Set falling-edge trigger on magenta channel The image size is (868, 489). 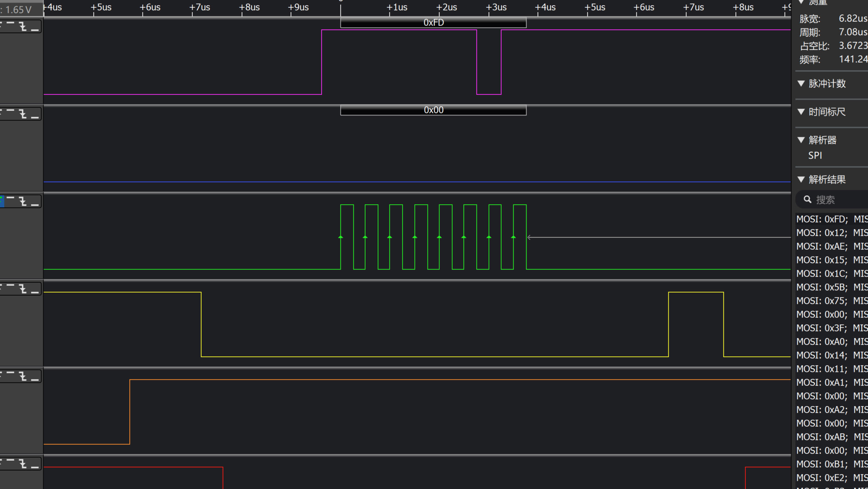click(x=23, y=26)
